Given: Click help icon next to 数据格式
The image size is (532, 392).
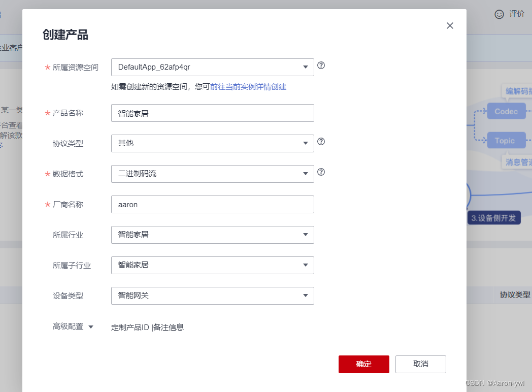Looking at the screenshot, I should (321, 172).
